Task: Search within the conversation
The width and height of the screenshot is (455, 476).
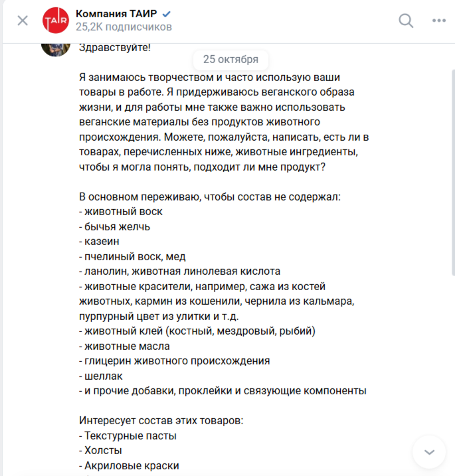Action: pyautogui.click(x=406, y=21)
